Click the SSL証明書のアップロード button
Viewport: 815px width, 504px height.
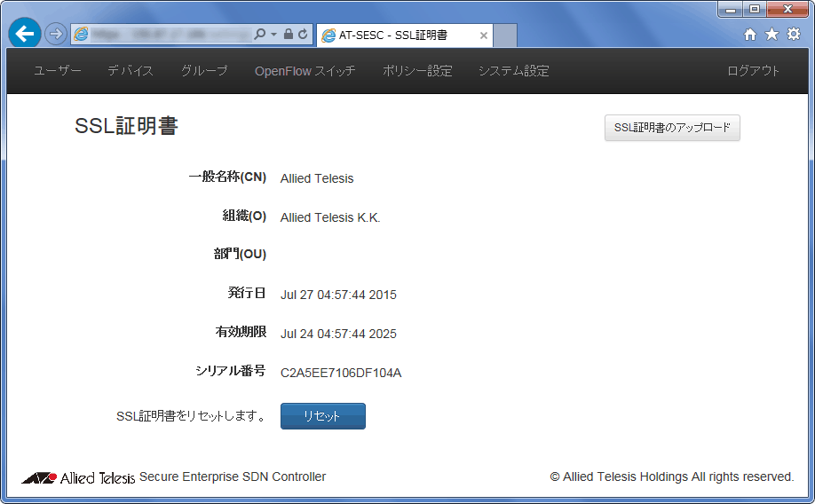coord(672,128)
